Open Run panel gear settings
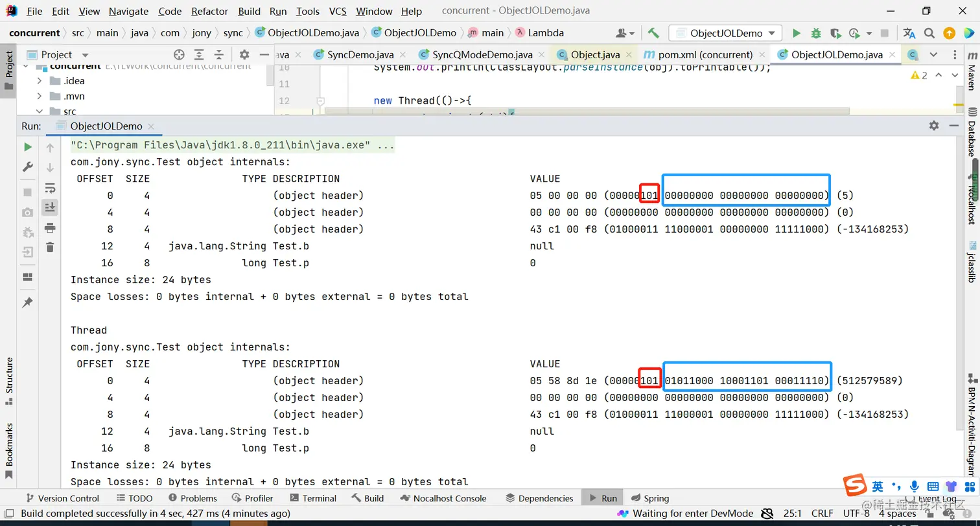The height and width of the screenshot is (526, 980). tap(934, 126)
